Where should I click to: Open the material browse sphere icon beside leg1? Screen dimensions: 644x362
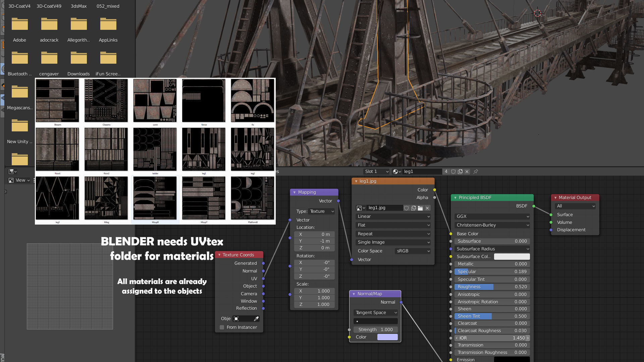coord(397,172)
